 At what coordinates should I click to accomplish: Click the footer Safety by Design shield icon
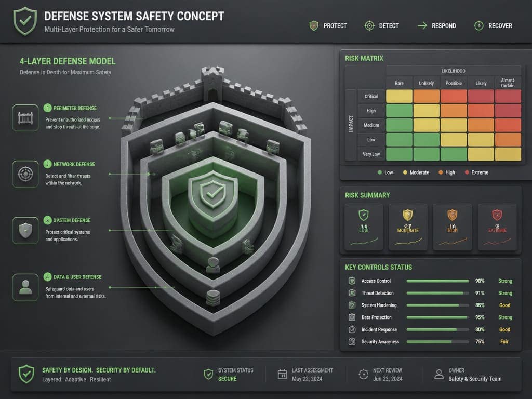26,374
